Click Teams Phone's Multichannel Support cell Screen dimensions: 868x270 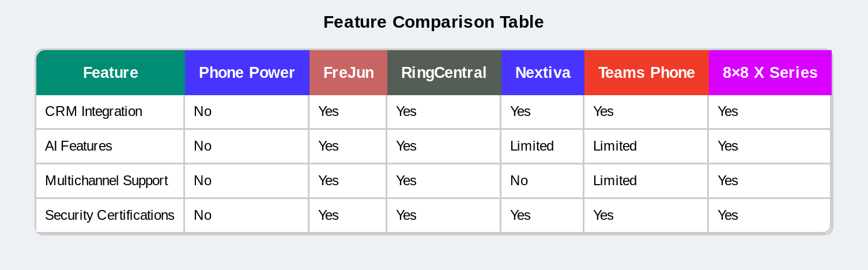[614, 181]
